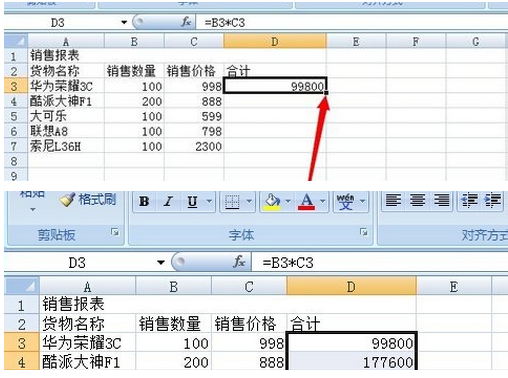508x378 pixels.
Task: Click the phonetic guide (wén 文) icon
Action: (x=345, y=201)
